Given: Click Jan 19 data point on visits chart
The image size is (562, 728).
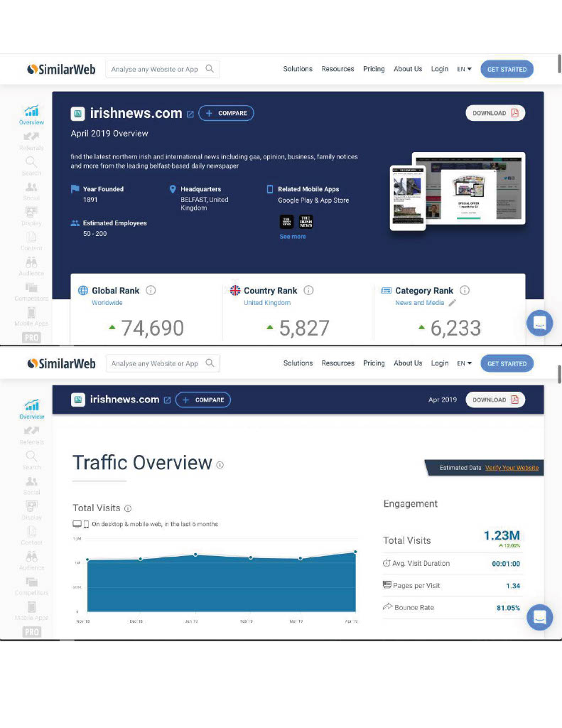Looking at the screenshot, I should (x=195, y=555).
